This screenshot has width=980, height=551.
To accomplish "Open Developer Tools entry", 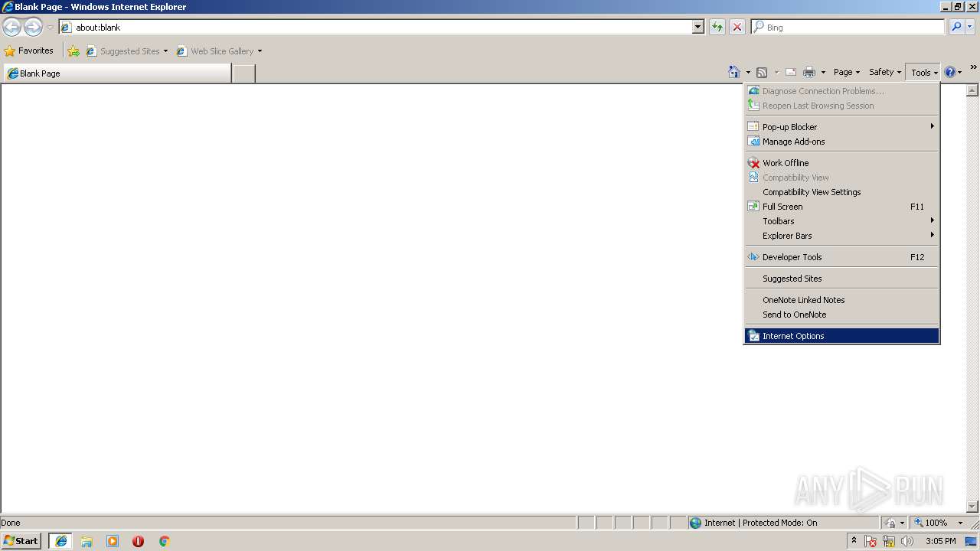I will click(841, 257).
